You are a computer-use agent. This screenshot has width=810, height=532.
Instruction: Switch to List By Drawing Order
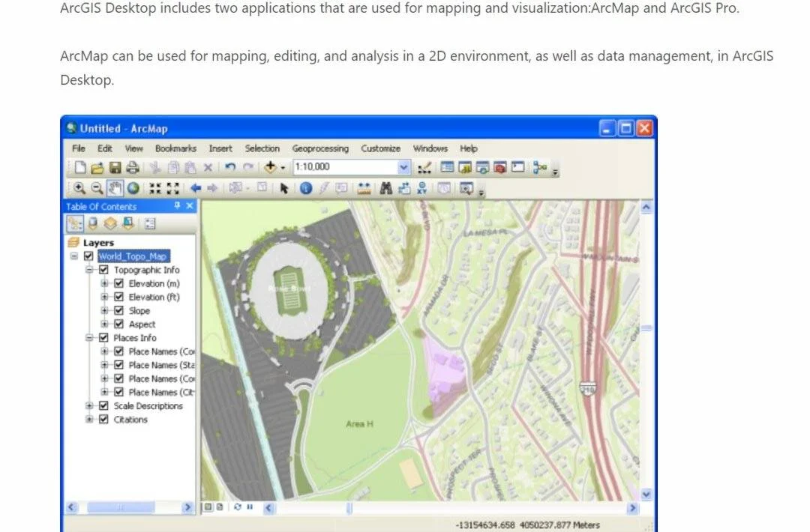[x=76, y=223]
